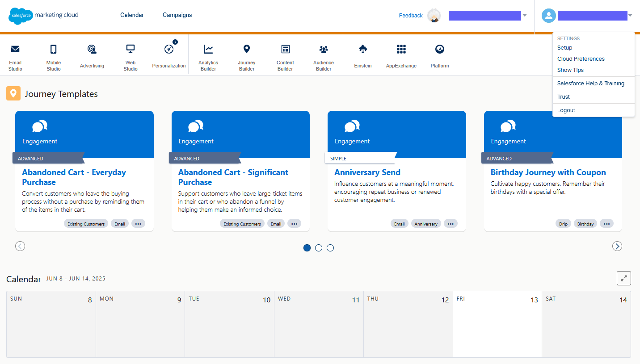
Task: Launch Journey Builder
Action: (x=247, y=57)
